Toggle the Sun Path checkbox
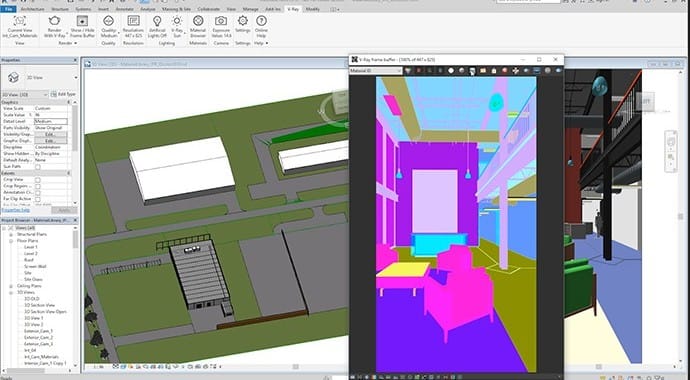Screen dimensions: 690x380 pyautogui.click(x=38, y=167)
